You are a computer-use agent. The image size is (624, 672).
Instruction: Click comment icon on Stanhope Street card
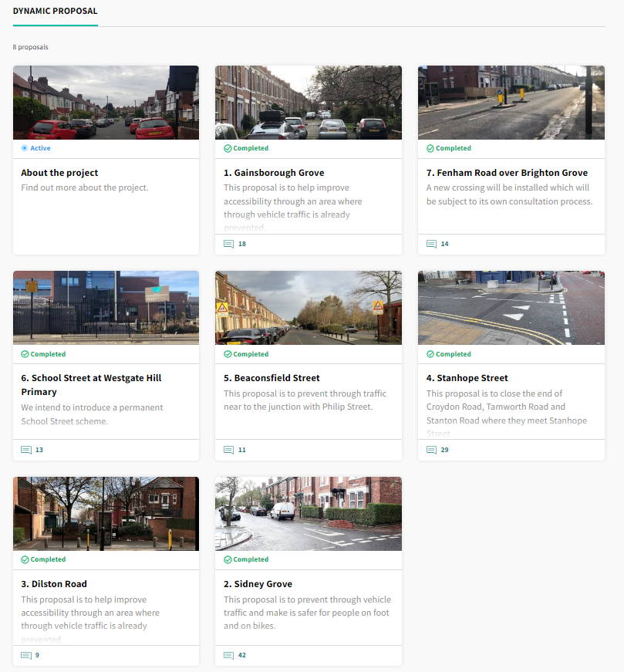[x=431, y=450]
